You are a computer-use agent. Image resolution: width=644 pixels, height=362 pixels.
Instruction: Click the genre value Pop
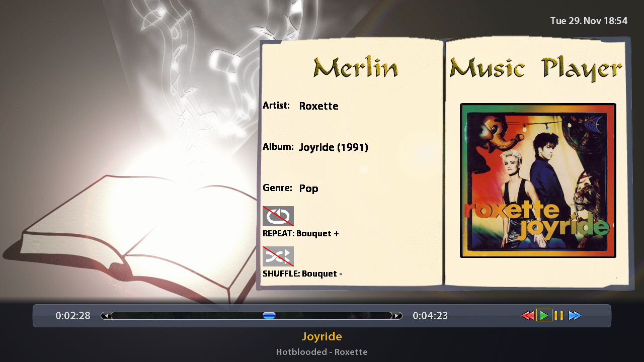coord(308,189)
